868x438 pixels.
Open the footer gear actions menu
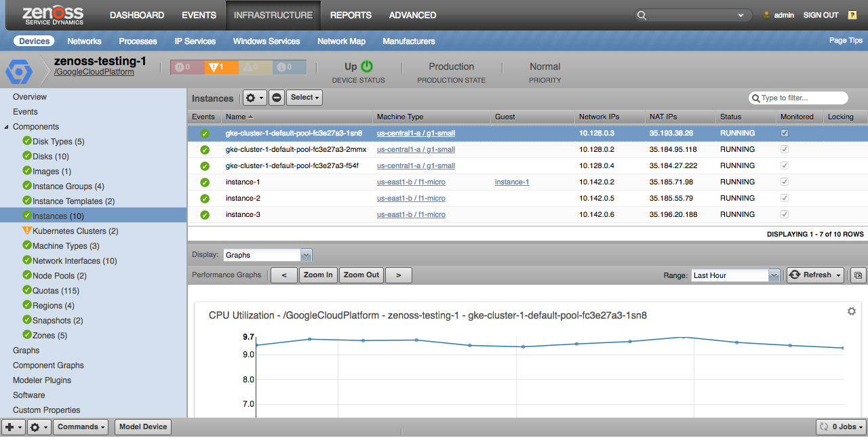click(39, 427)
